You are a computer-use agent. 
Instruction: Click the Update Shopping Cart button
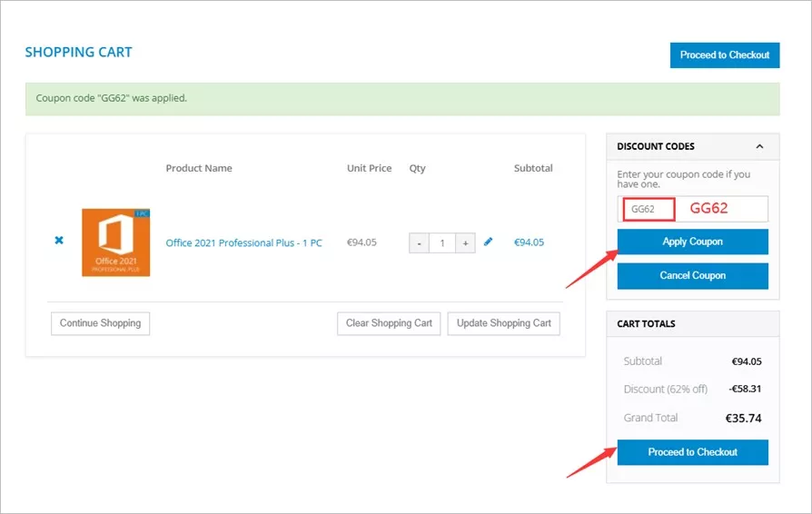click(x=503, y=323)
